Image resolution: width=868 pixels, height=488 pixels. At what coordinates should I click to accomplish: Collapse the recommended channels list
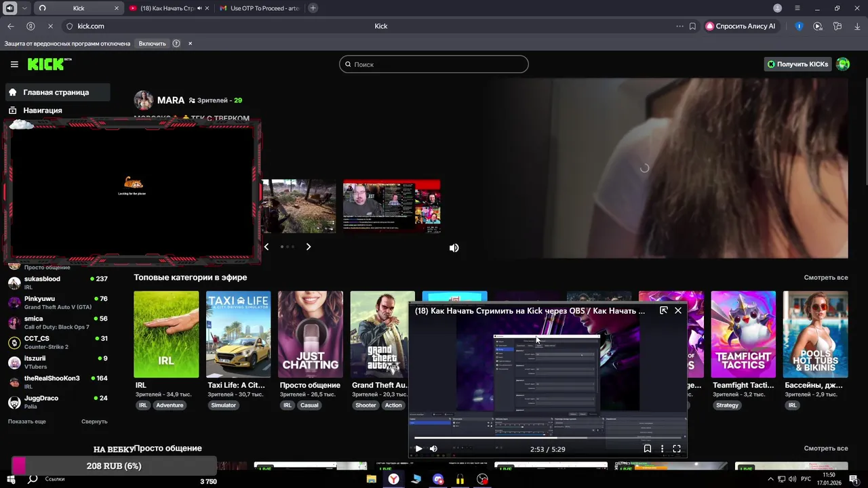click(x=94, y=422)
